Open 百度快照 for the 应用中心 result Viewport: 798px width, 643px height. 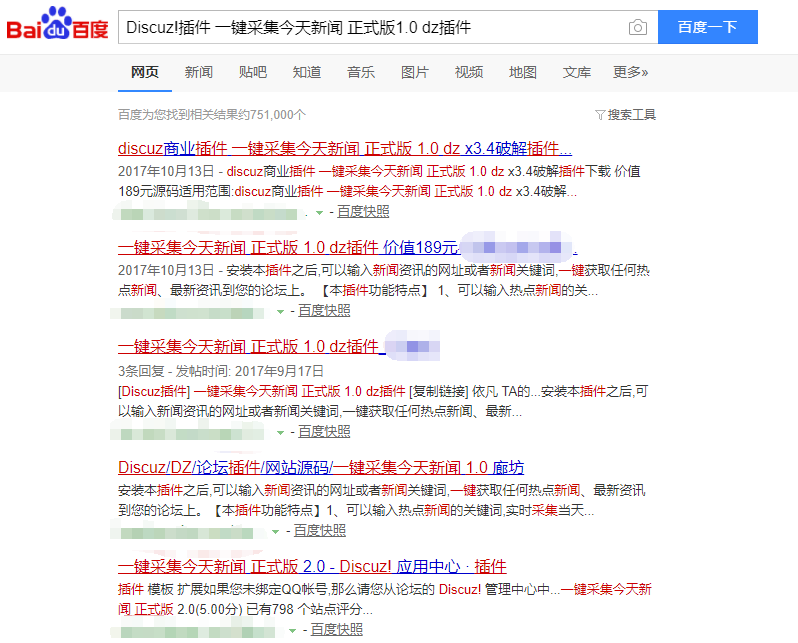[x=337, y=630]
